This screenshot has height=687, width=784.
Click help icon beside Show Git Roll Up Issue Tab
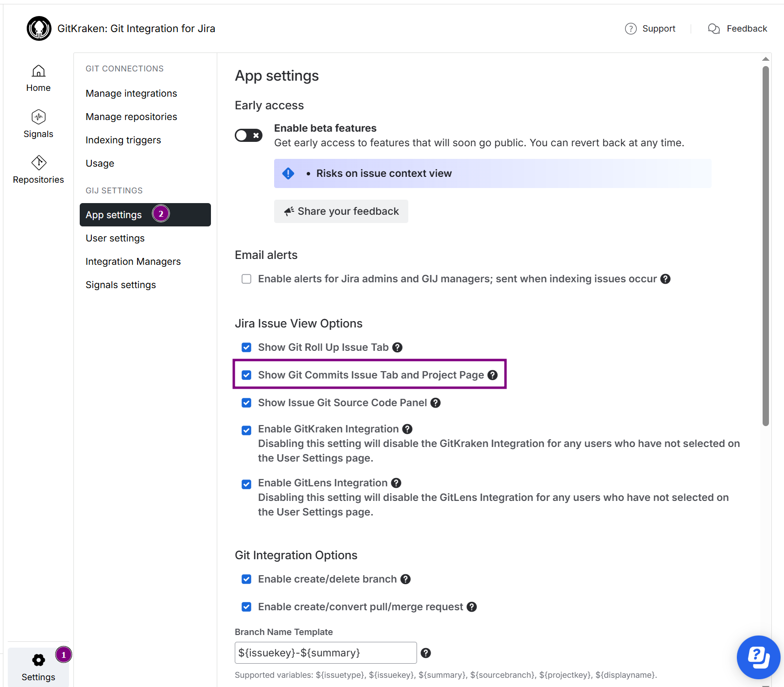(397, 347)
